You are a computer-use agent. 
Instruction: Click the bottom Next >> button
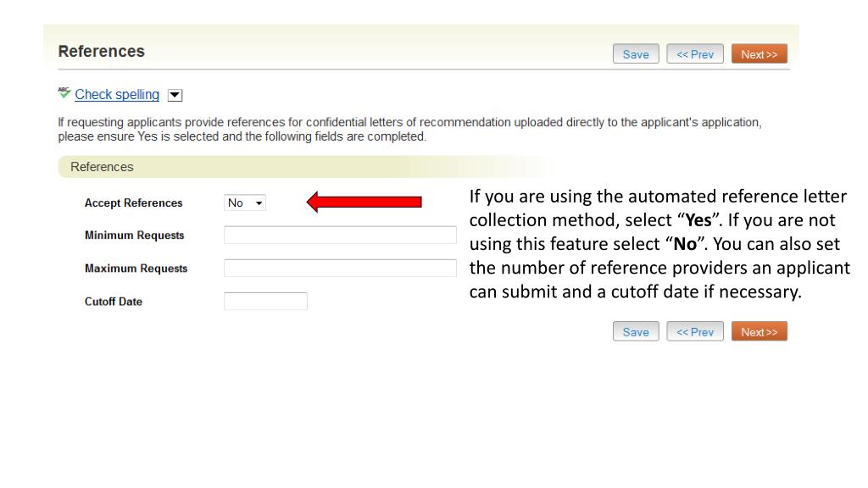(x=759, y=332)
